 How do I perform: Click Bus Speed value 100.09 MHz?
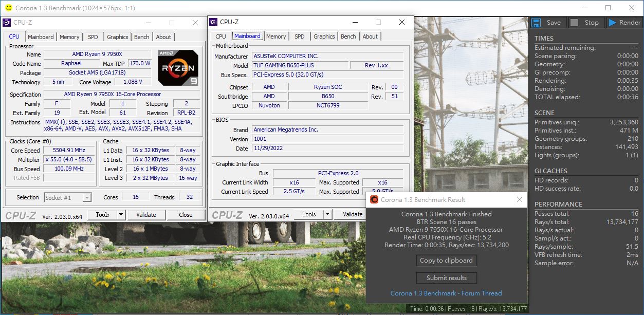pos(68,169)
